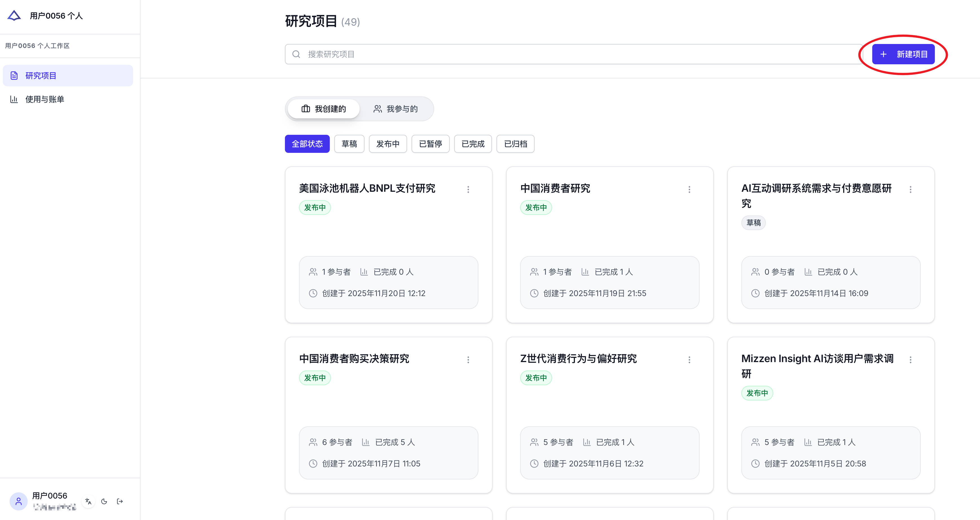
Task: Switch to the 我创建的 tab
Action: (323, 109)
